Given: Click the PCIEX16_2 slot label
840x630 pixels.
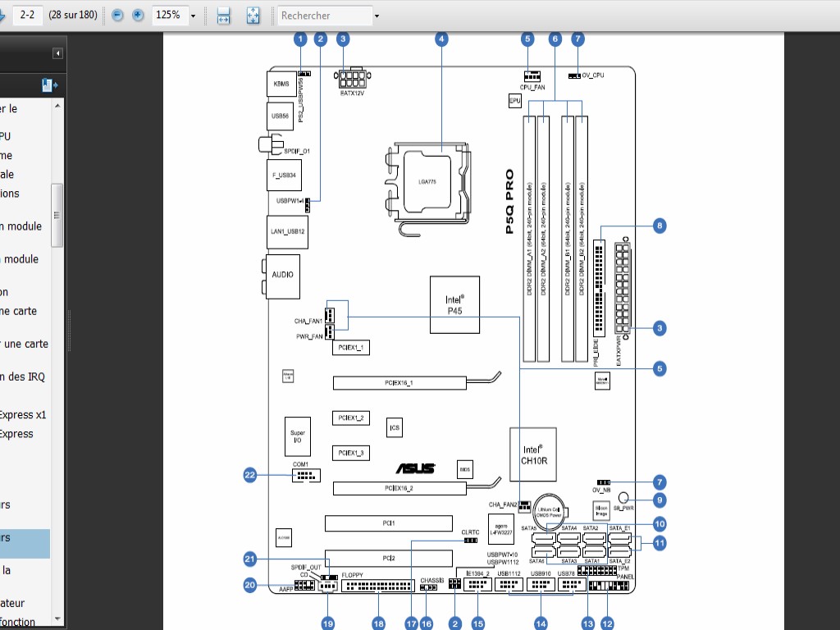Looking at the screenshot, I should pos(399,488).
